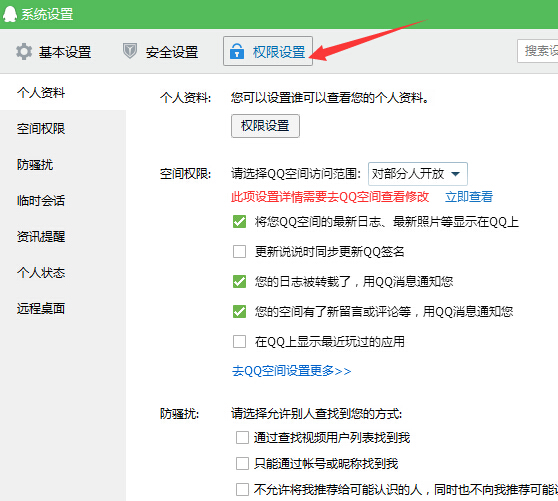Viewport: 558px width, 501px height.
Task: Open the 对部分人开放 access range dropdown
Action: 418,174
